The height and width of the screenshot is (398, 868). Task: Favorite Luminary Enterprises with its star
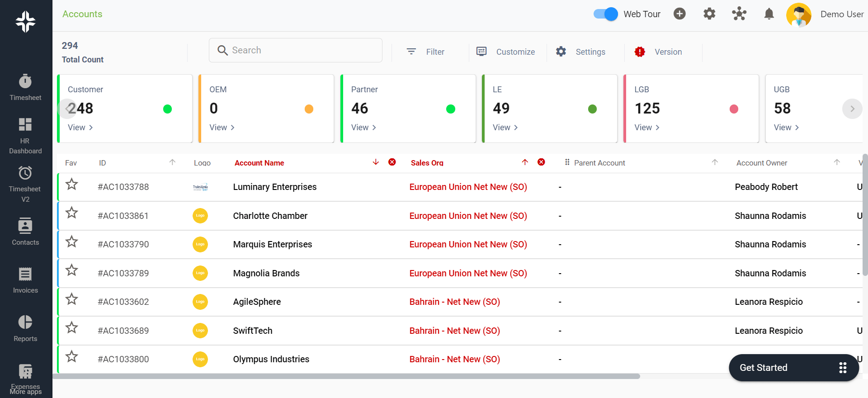(x=72, y=185)
